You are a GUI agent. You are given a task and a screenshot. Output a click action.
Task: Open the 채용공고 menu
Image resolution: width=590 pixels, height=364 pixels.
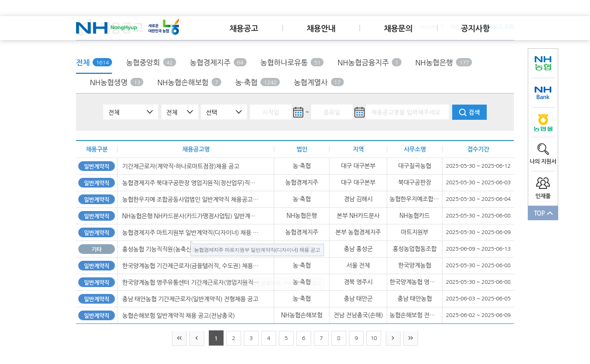244,28
